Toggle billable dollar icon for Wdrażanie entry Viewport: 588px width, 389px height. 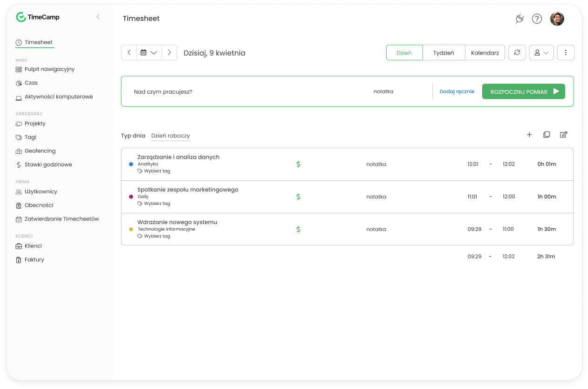pyautogui.click(x=298, y=229)
